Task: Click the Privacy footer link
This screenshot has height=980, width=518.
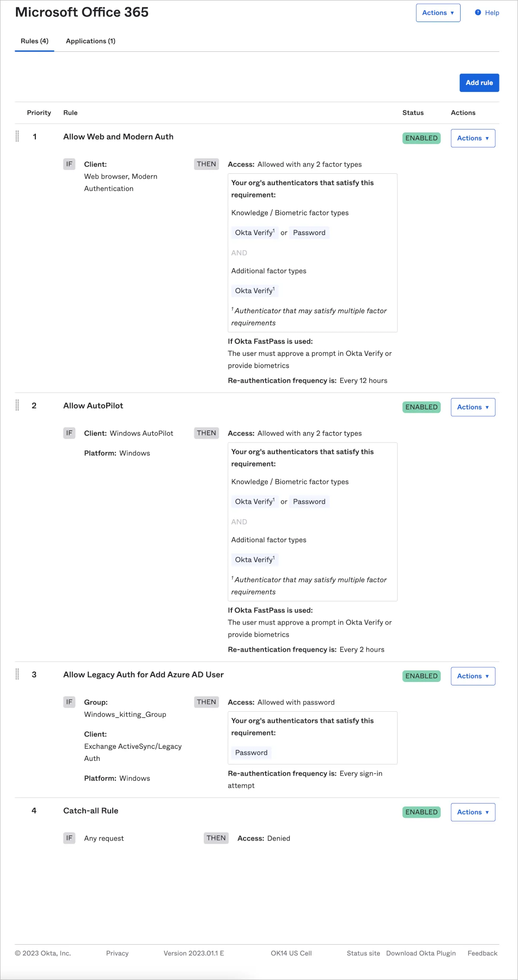Action: [x=117, y=953]
